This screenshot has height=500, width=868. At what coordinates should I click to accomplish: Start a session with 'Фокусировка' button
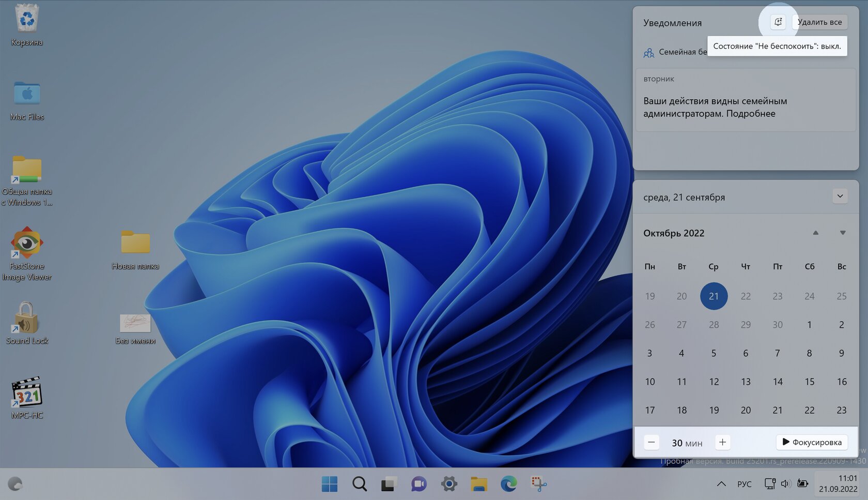(x=812, y=442)
